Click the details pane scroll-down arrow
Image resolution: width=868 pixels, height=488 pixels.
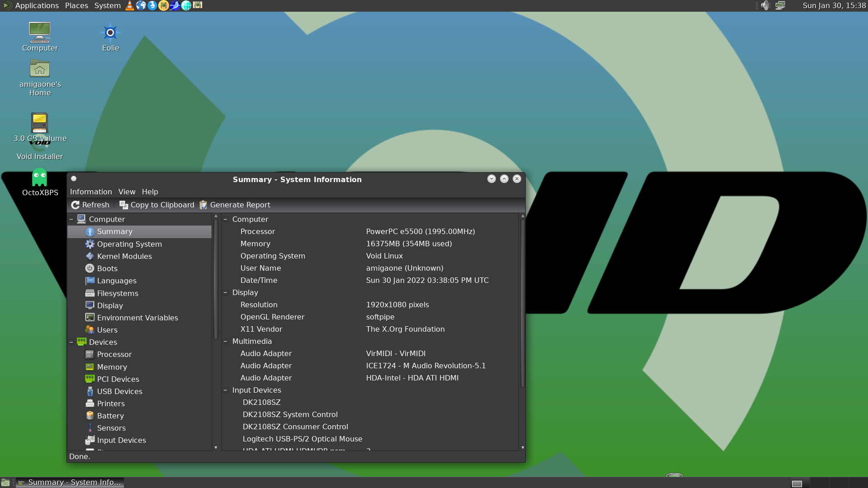tap(523, 447)
